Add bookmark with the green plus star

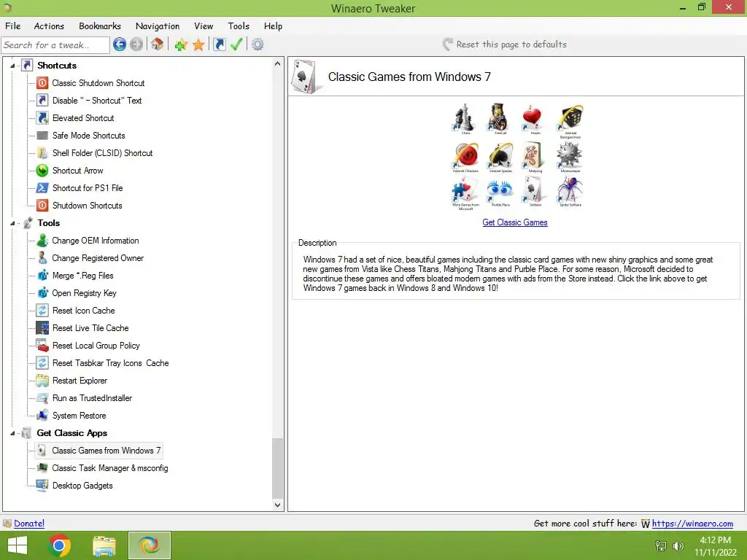(x=181, y=44)
